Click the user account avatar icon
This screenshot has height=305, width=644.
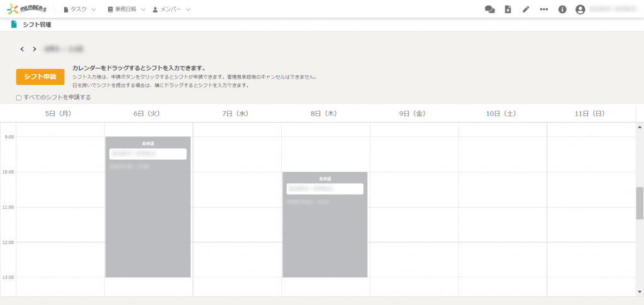coord(580,9)
